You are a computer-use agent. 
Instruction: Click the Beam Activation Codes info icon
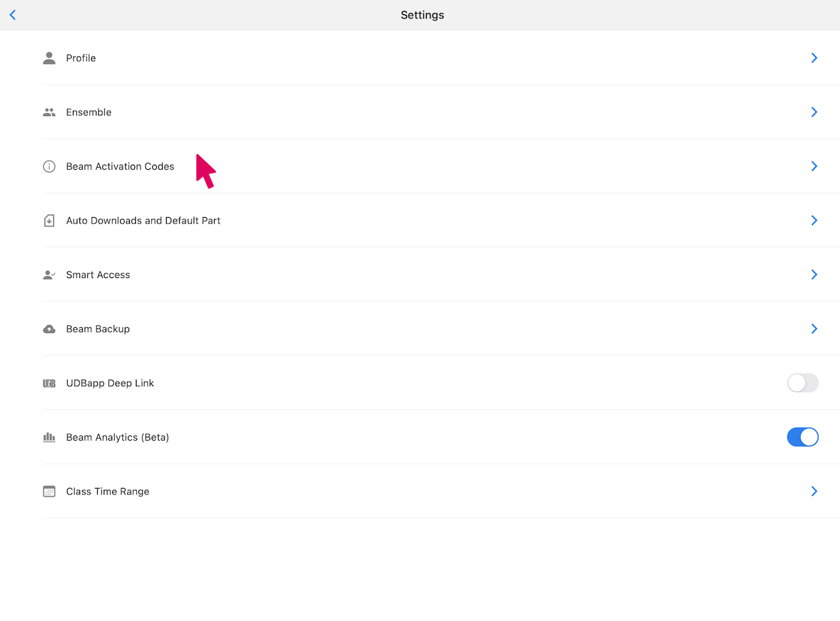point(49,167)
